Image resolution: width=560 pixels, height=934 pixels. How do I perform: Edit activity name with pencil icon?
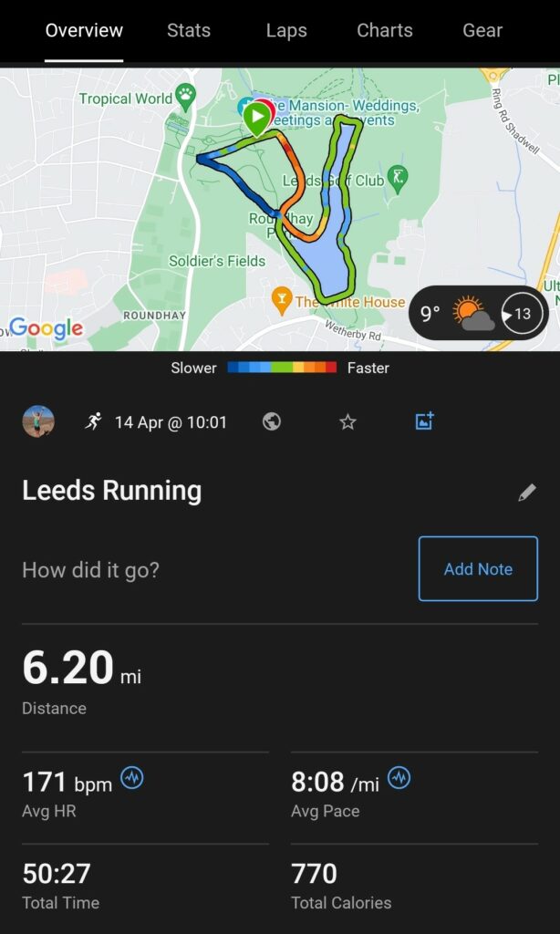tap(526, 493)
